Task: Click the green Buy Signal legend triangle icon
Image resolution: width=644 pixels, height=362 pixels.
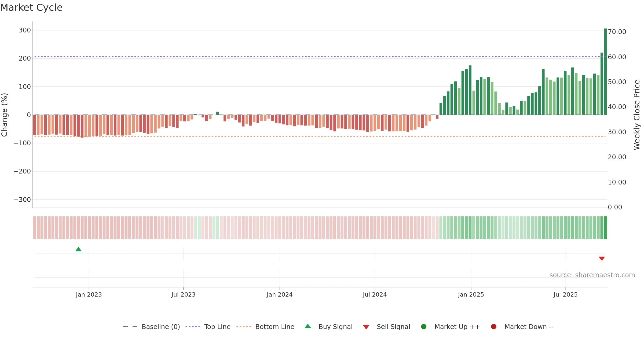Action: (x=308, y=326)
